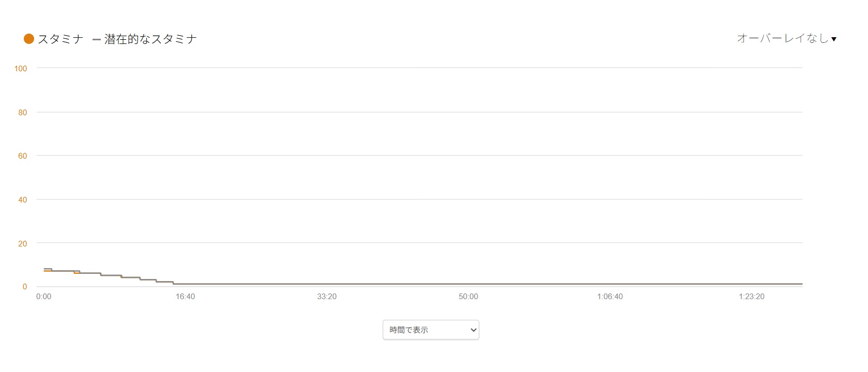Click the gray 潜在的なスタミナ legend dash
This screenshot has width=868, height=372.
pyautogui.click(x=96, y=39)
